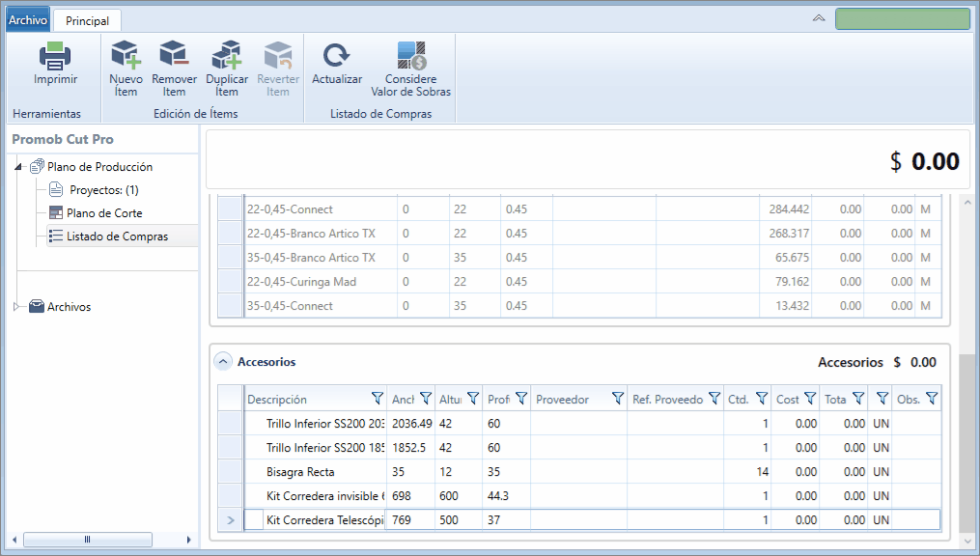
Task: Click the vertical scrollbar up arrow
Action: coord(966,203)
